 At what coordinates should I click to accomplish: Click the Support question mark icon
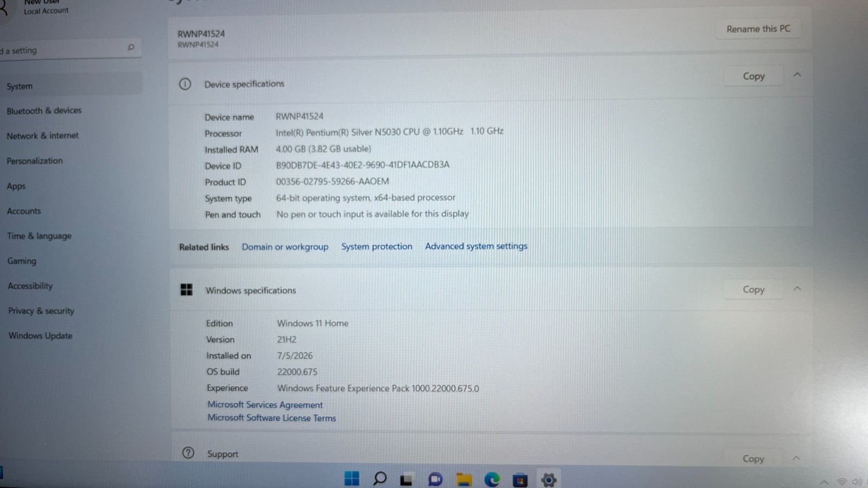click(x=188, y=453)
